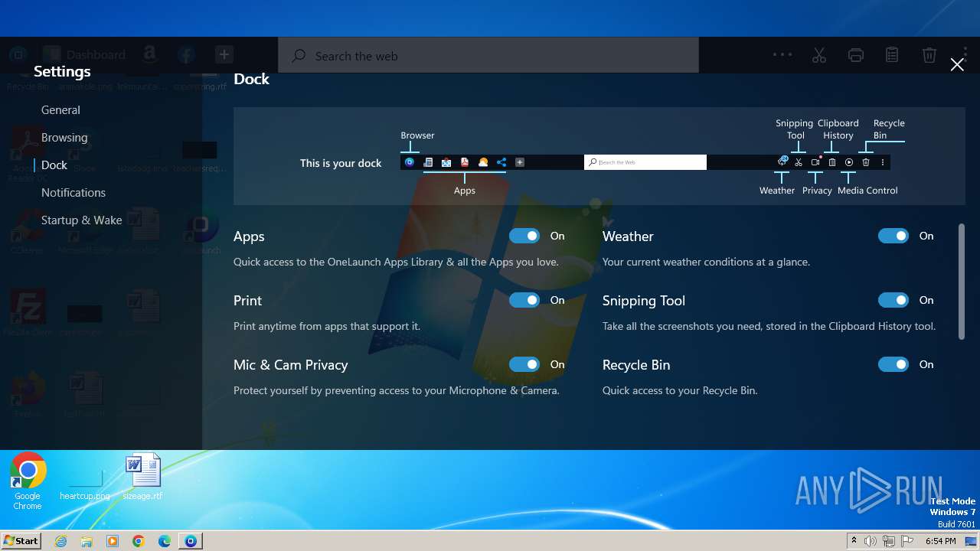This screenshot has height=551, width=980.
Task: Launch Internet Explorer from the taskbar
Action: click(60, 541)
